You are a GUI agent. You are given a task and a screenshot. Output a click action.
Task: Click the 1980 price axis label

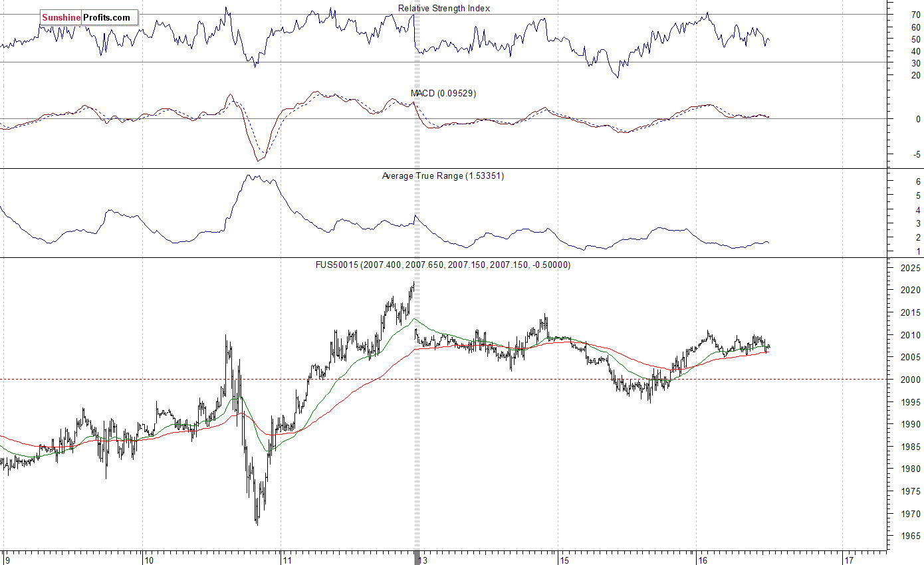[910, 469]
